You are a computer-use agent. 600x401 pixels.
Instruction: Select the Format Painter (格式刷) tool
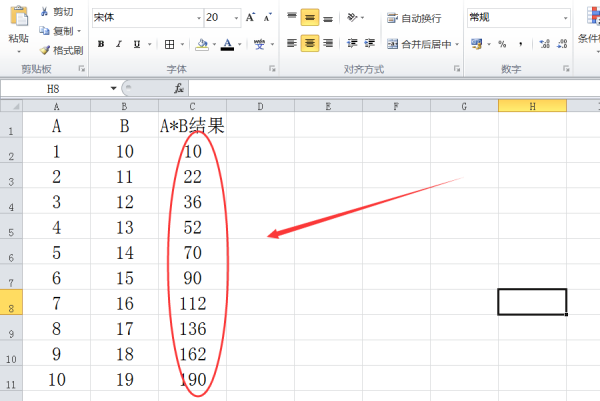[45, 50]
